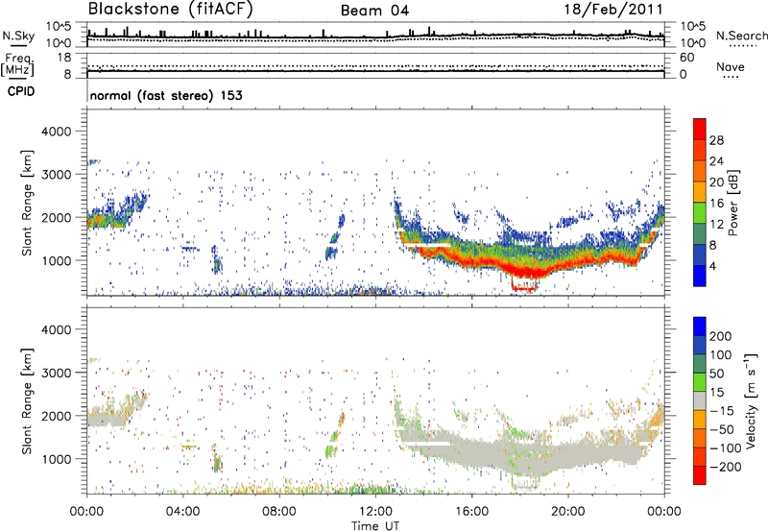Click the "Nave" legend label
Image resolution: width=768 pixels, height=532 pixels.
point(731,66)
